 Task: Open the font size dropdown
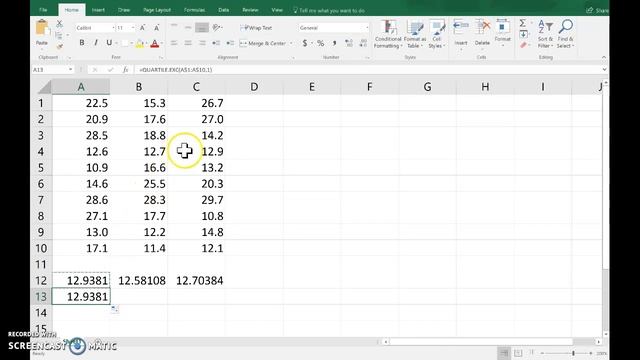coord(133,28)
